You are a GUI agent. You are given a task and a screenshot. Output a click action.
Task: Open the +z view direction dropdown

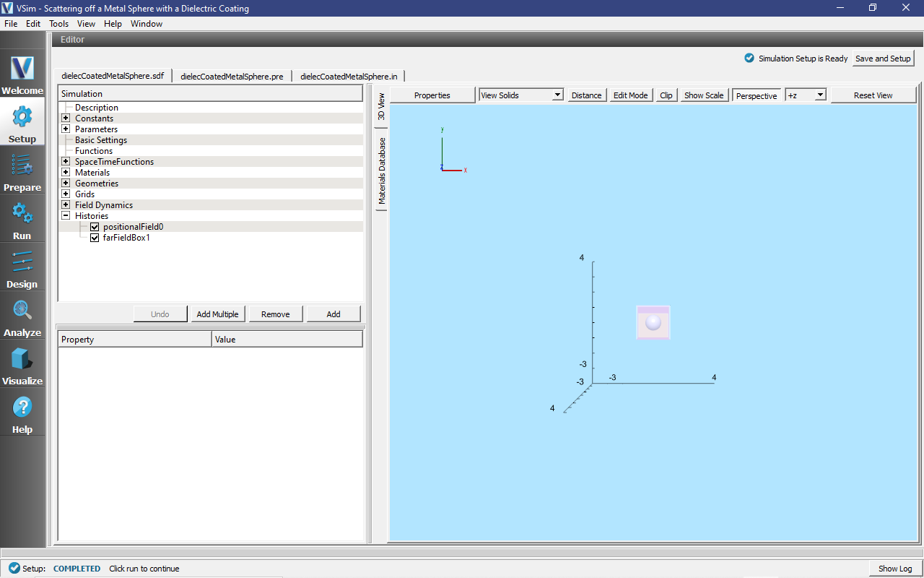click(x=806, y=95)
